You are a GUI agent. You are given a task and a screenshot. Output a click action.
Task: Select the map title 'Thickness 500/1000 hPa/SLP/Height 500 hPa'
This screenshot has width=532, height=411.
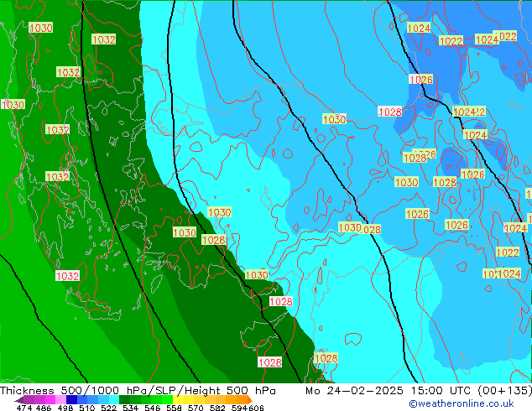(x=138, y=390)
